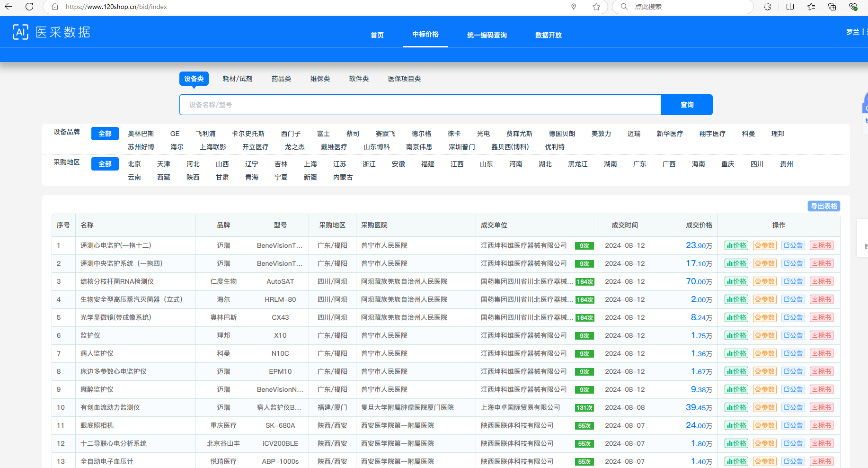Open 公告 for row 结核分枝杆菌RNA检测仪
The height and width of the screenshot is (468, 868).
pyautogui.click(x=793, y=281)
